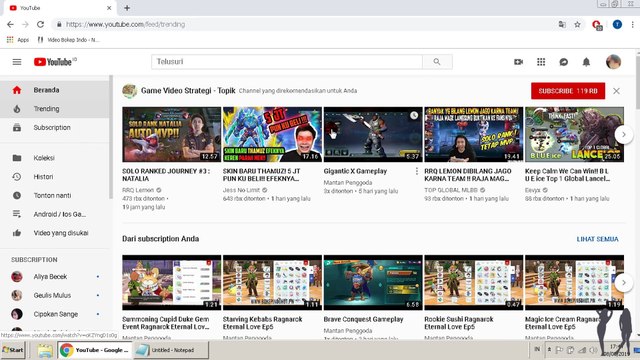This screenshot has height=360, width=640.
Task: Open the Apps bookmark shortcut
Action: coord(18,40)
